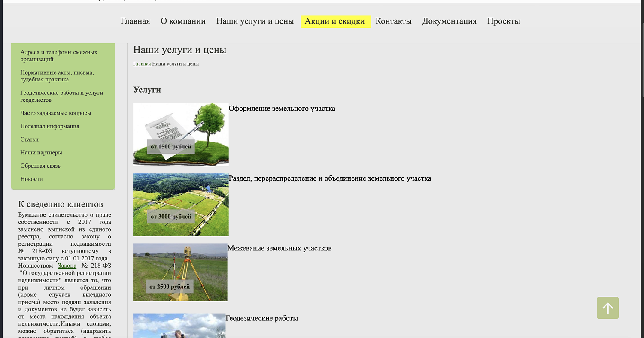Follow the Закона link in client notice
Screen dimensions: 644x338
pyautogui.click(x=67, y=266)
